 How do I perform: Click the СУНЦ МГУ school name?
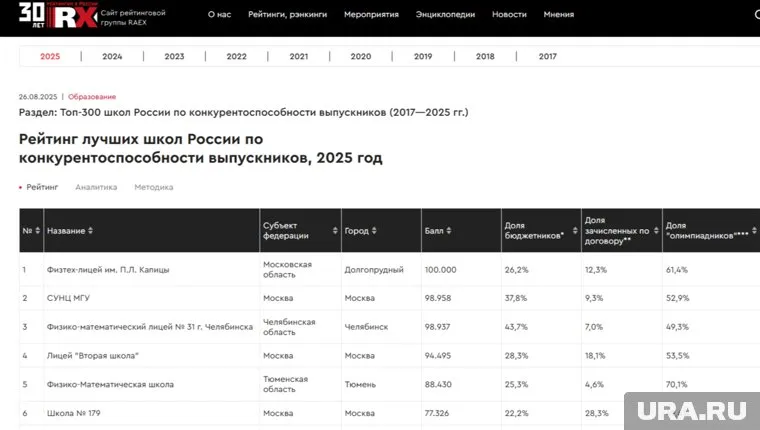70,298
